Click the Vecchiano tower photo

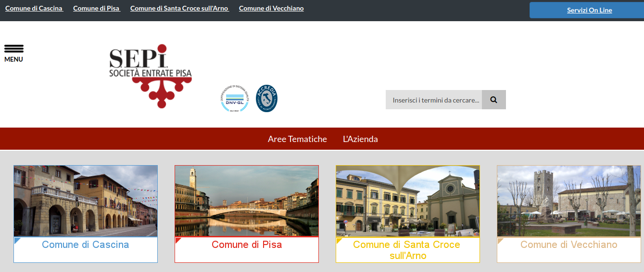tap(569, 201)
